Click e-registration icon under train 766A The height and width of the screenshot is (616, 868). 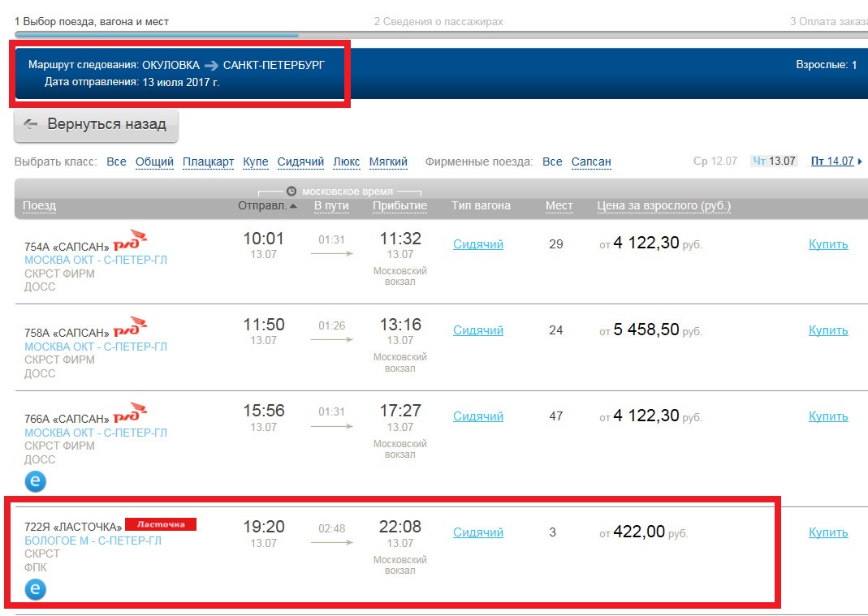[36, 481]
